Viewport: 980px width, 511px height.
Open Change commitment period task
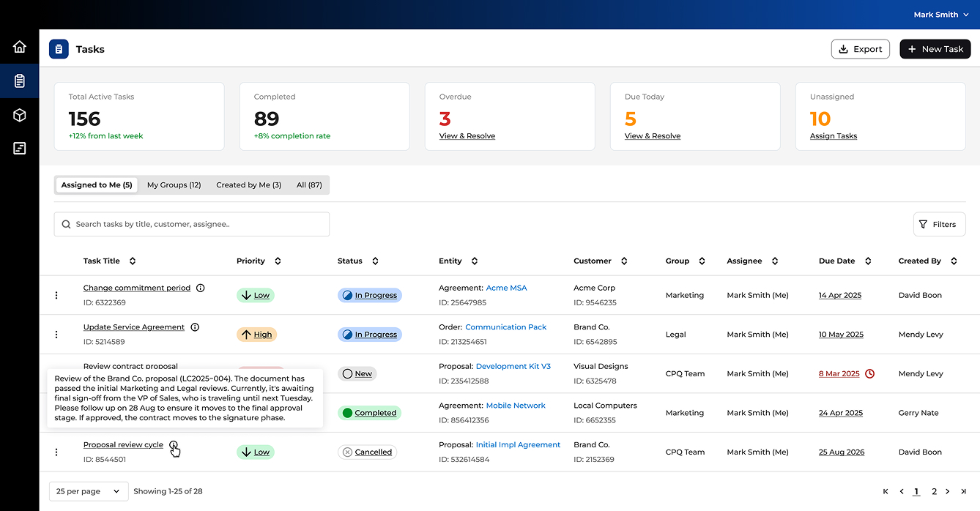click(x=137, y=288)
